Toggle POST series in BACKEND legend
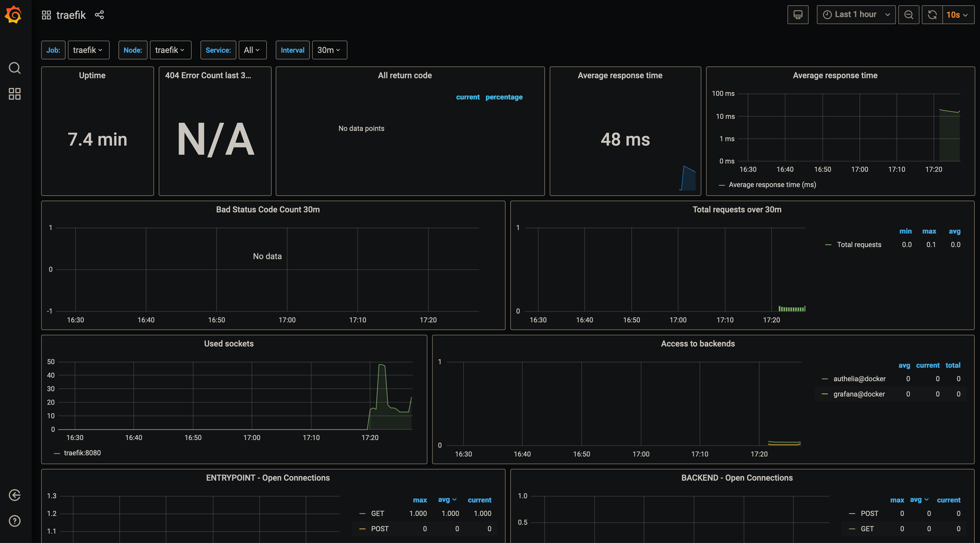 point(869,513)
